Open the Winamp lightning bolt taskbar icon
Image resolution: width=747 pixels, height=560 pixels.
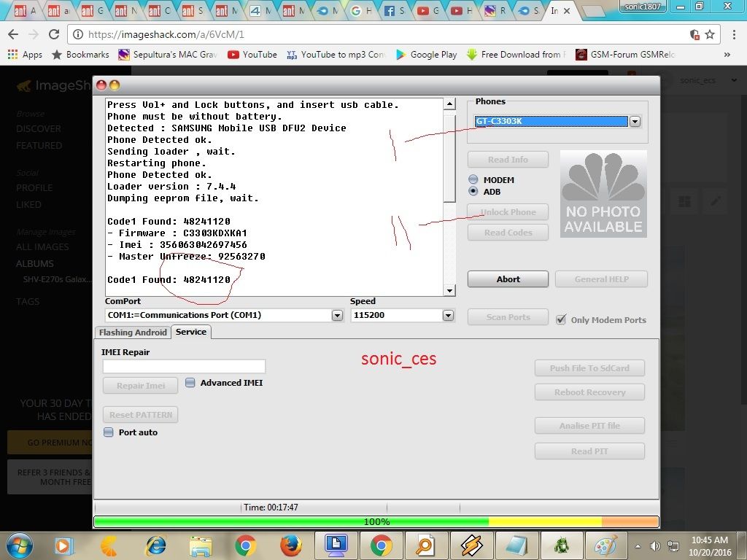471,545
